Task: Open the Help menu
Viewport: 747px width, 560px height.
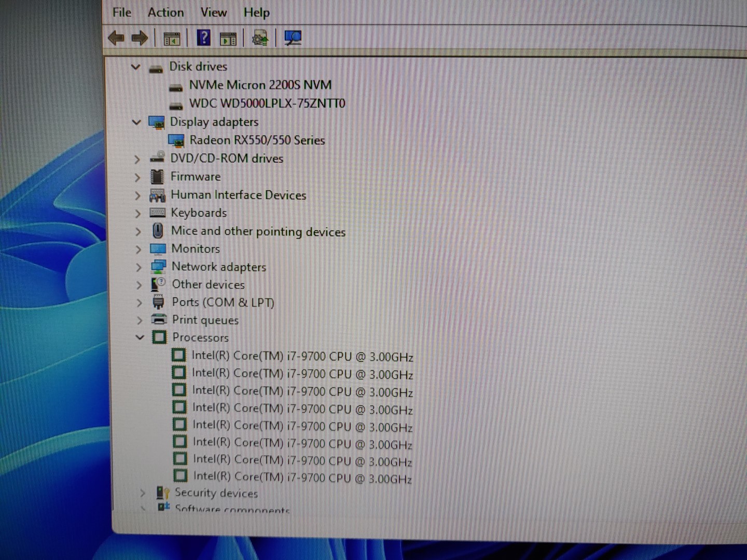Action: coord(257,12)
